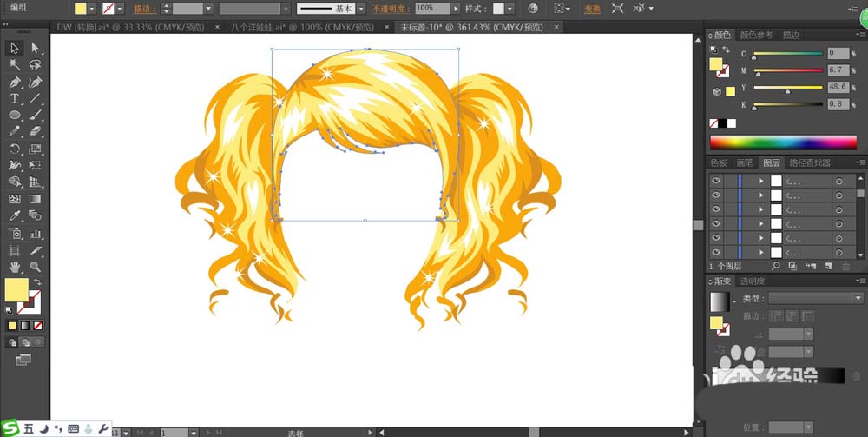Switch to document tab 八个洋娃娃.ai
Screen dimensions: 868x437
point(302,27)
